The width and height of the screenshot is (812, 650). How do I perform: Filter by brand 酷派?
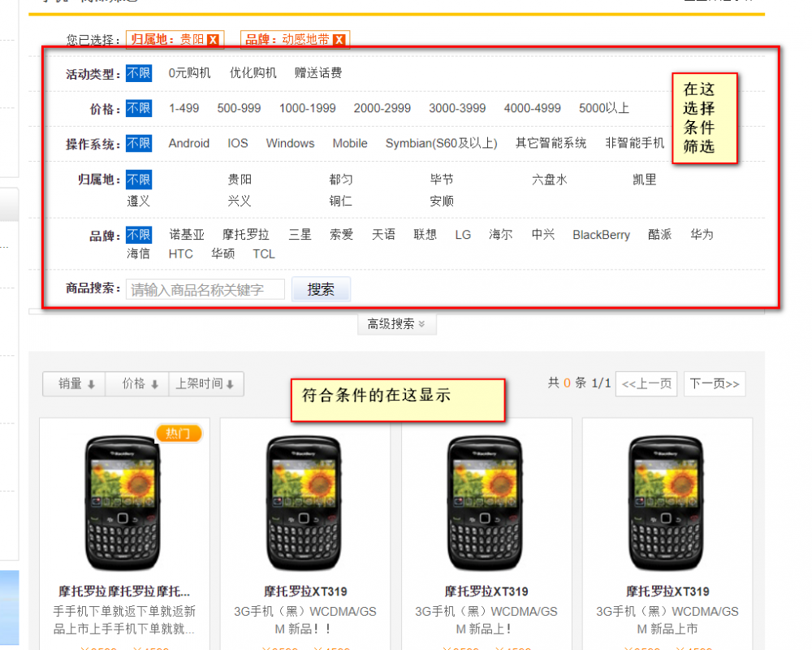(x=659, y=235)
